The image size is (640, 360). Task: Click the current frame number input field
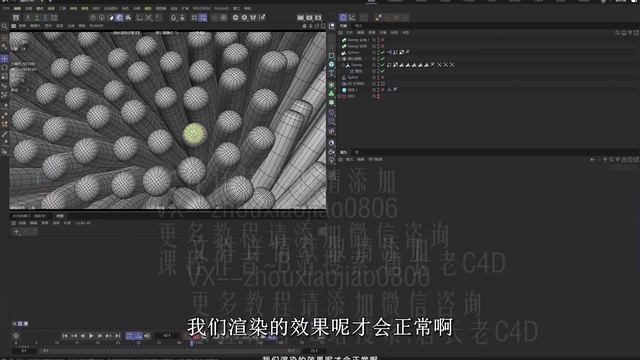[x=167, y=336]
